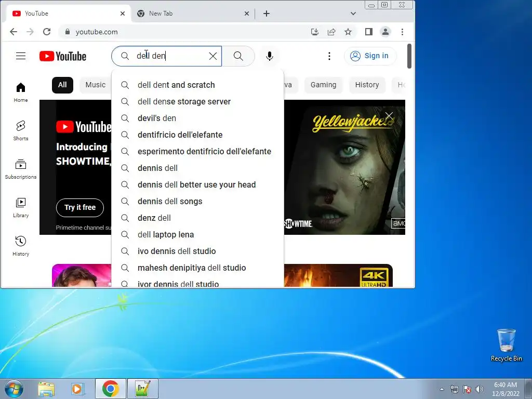Open Shorts in the sidebar
The height and width of the screenshot is (399, 532).
click(21, 130)
